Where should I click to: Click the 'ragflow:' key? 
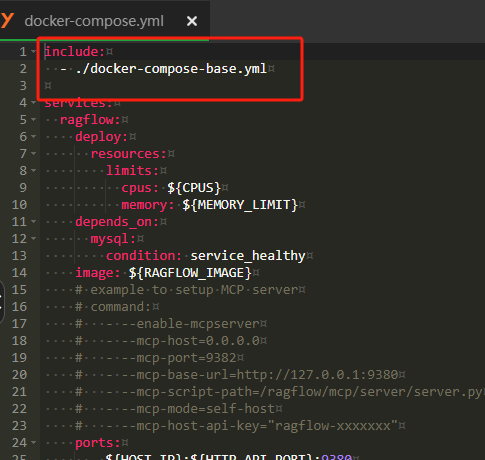[x=90, y=120]
